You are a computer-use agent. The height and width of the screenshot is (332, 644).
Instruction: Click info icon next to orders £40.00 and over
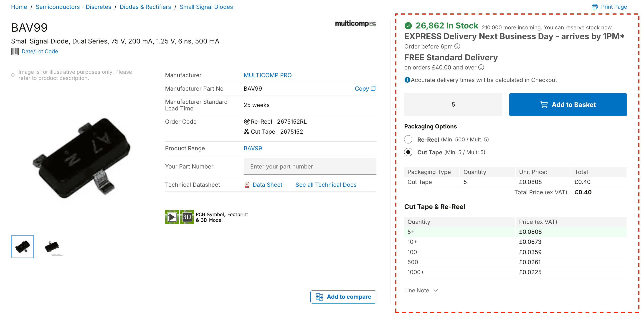tap(481, 67)
